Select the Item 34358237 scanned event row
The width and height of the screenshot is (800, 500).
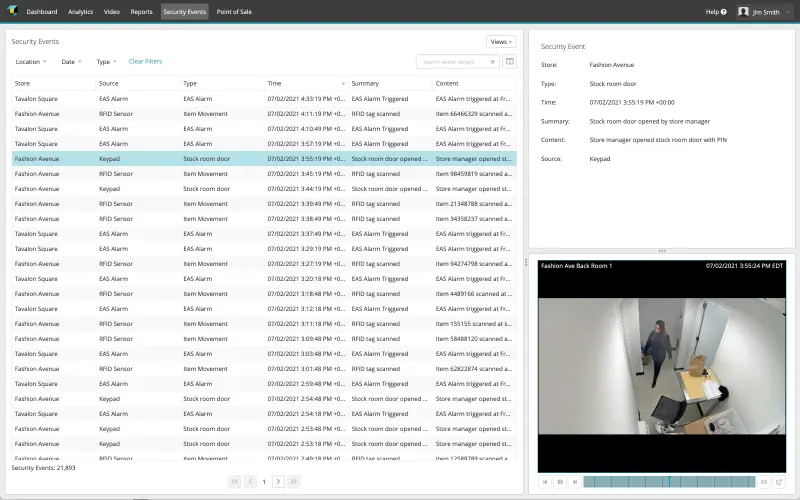coord(264,219)
